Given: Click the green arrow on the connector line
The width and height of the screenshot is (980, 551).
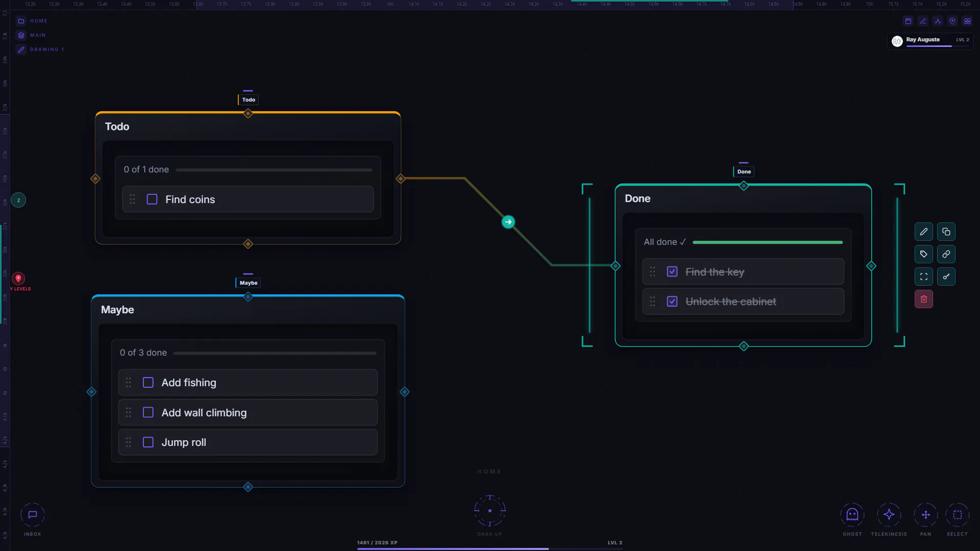Looking at the screenshot, I should pos(508,222).
